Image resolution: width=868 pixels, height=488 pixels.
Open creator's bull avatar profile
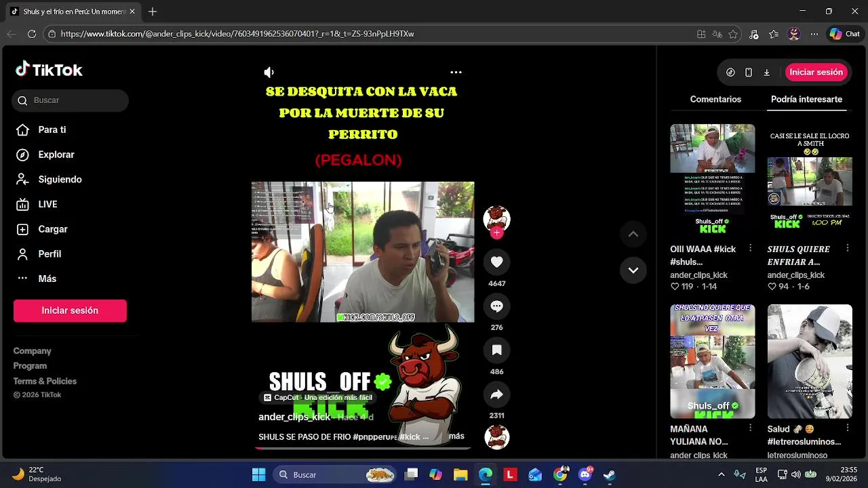click(x=496, y=218)
